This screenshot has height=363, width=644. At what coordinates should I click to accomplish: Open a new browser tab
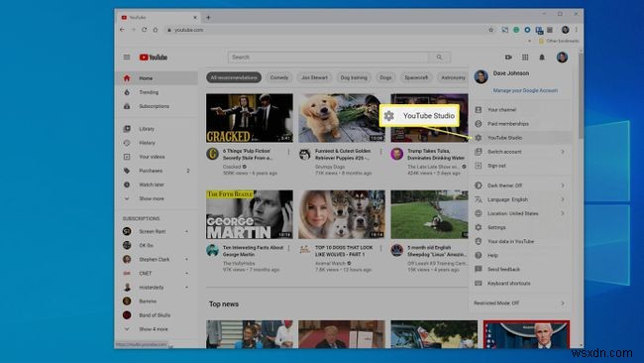click(x=208, y=17)
